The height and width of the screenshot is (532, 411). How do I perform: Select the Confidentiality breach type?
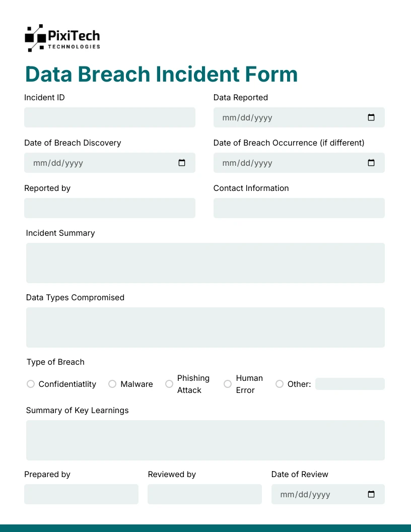pos(30,384)
